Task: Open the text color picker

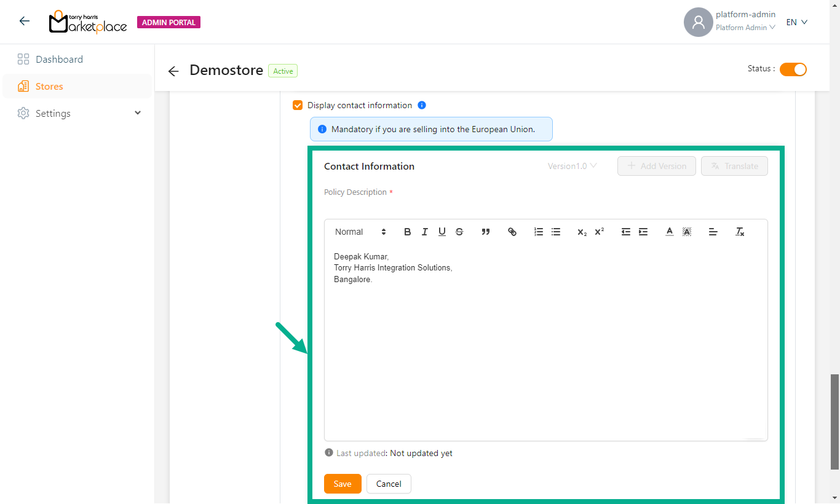Action: pos(670,232)
